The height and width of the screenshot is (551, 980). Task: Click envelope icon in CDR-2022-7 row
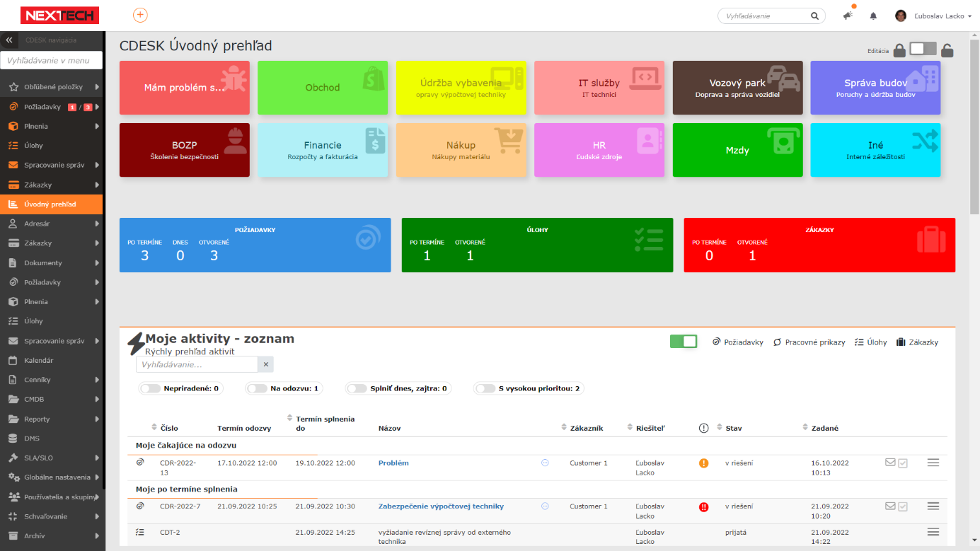tap(890, 506)
